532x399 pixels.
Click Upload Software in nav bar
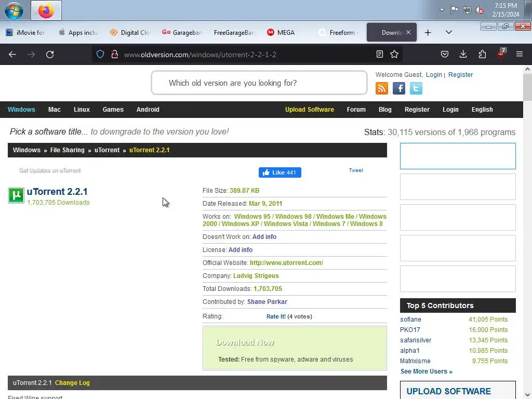click(310, 110)
